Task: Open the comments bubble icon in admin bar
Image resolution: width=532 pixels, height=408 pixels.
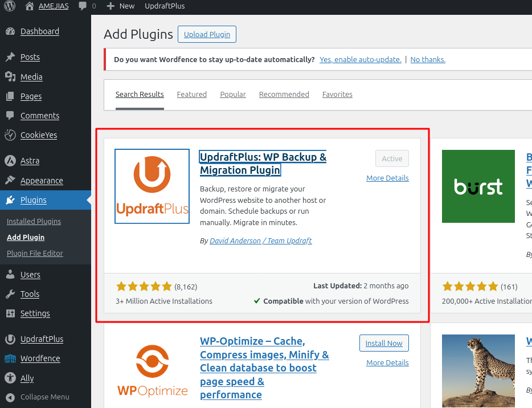Action: click(83, 6)
